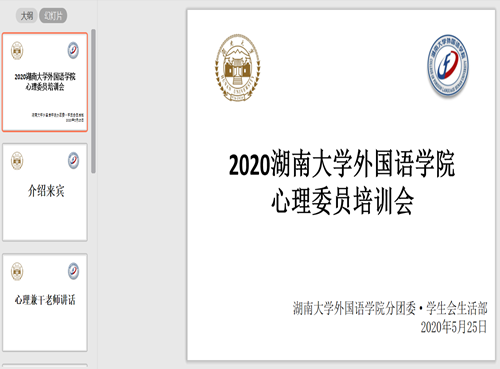500x369 pixels.
Task: Click the title text in first slide thumbnail
Action: click(45, 82)
